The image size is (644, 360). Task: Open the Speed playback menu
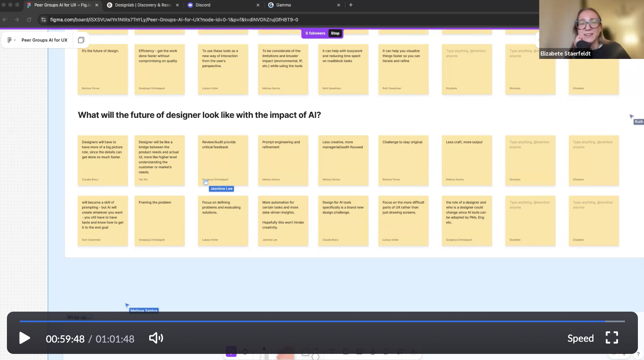(581, 338)
